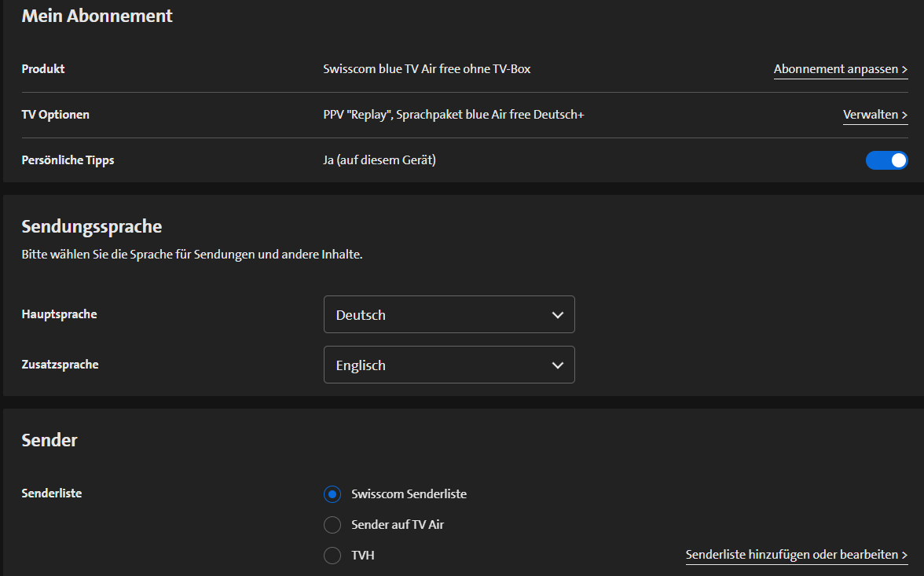Click the TV Optionen row label

click(x=55, y=115)
